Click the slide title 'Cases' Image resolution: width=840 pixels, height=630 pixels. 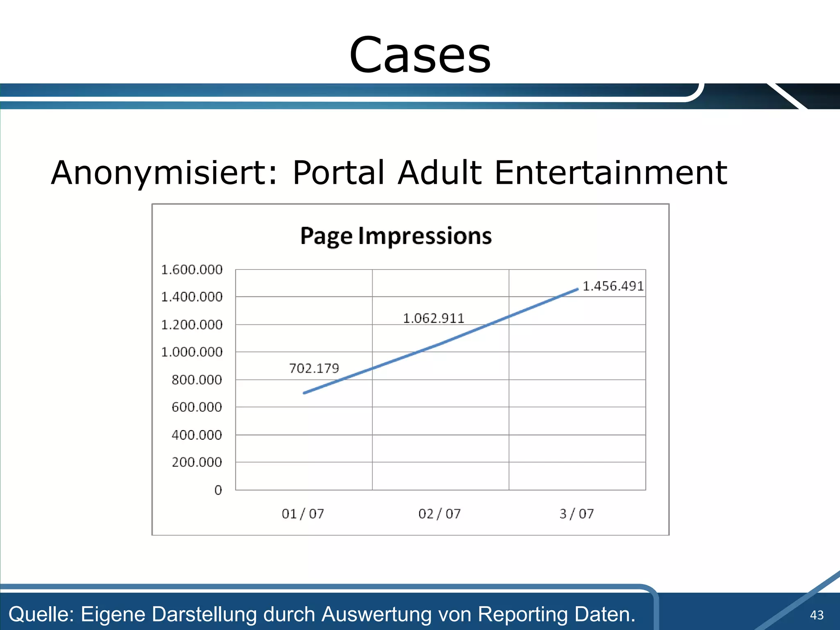click(x=420, y=55)
